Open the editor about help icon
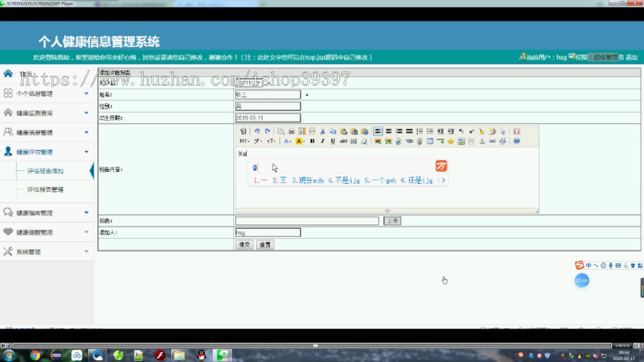Image resolution: width=644 pixels, height=362 pixels. coord(517,141)
